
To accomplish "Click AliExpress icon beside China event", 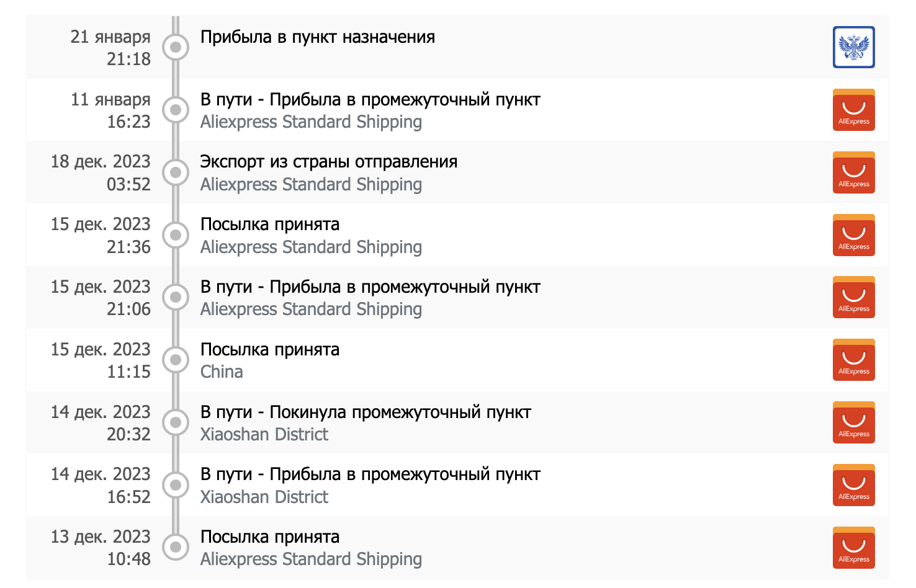I will (x=853, y=360).
